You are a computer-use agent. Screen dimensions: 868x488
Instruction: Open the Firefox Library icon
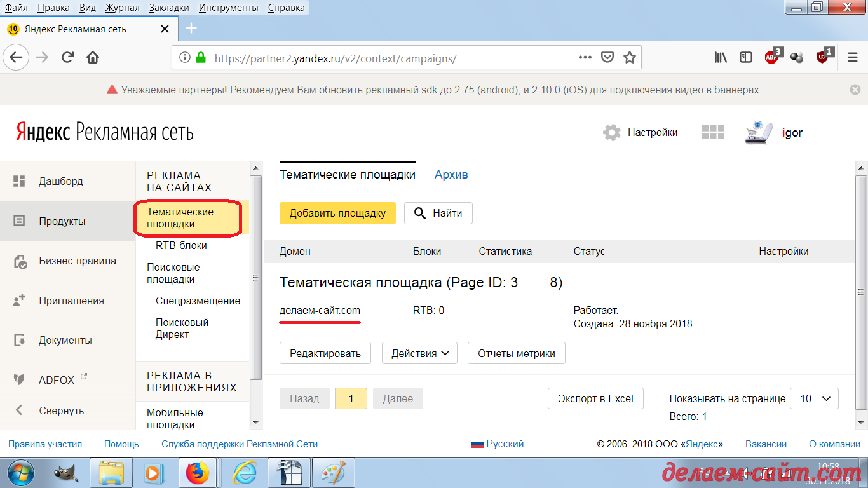click(x=721, y=58)
